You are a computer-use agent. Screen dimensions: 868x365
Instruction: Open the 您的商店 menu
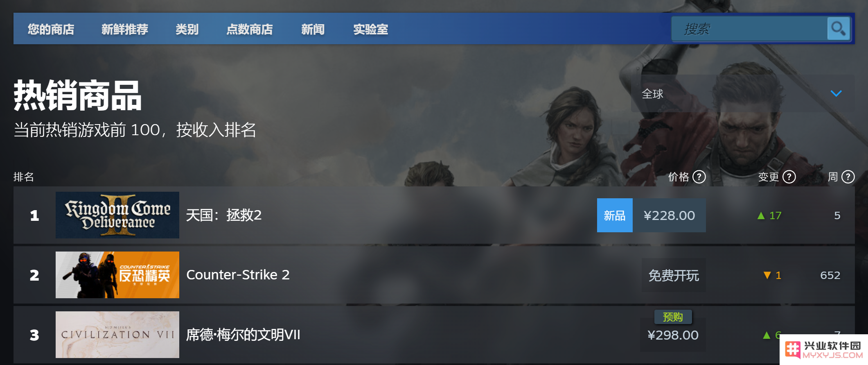click(51, 29)
